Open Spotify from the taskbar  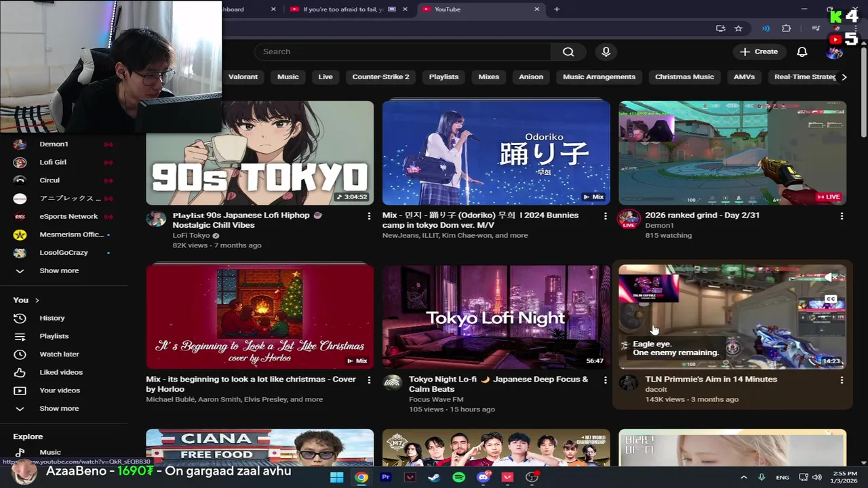pyautogui.click(x=459, y=477)
